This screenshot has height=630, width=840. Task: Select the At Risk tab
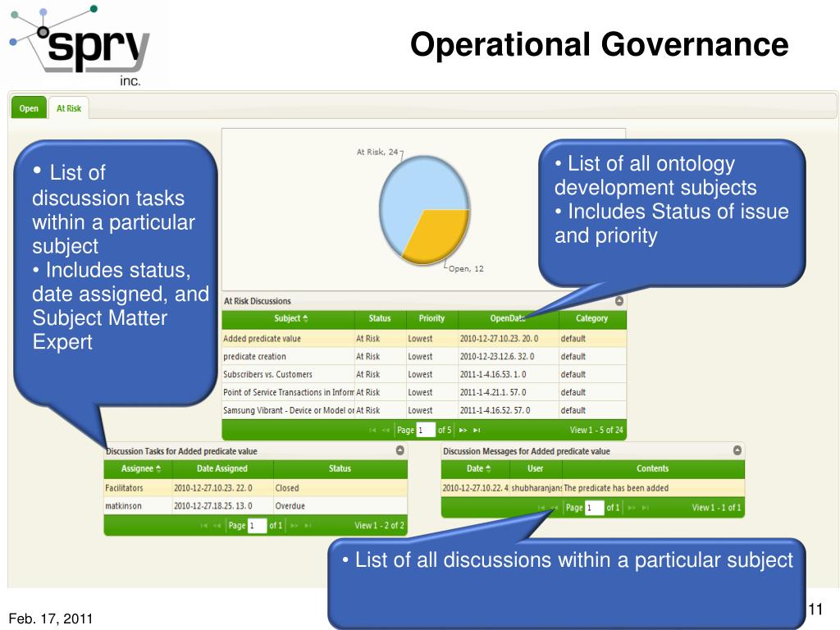69,108
